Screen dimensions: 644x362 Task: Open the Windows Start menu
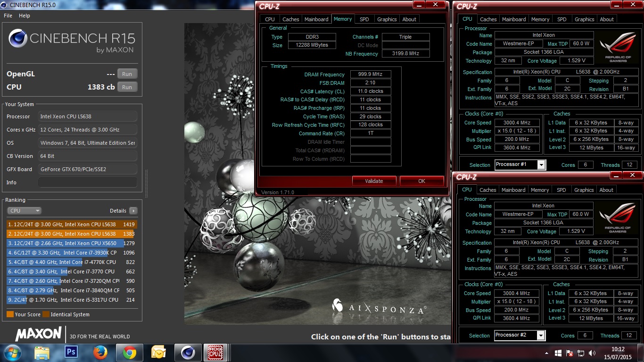click(12, 353)
